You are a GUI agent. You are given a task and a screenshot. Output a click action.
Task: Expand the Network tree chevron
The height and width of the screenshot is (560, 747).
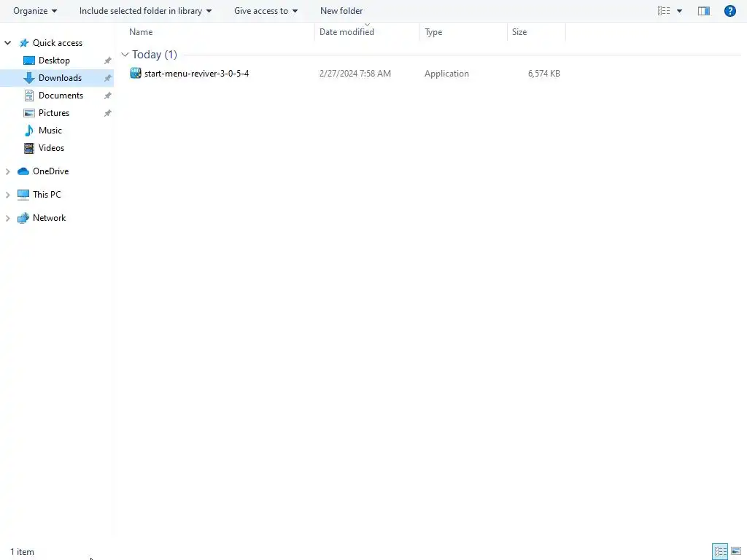tap(7, 218)
